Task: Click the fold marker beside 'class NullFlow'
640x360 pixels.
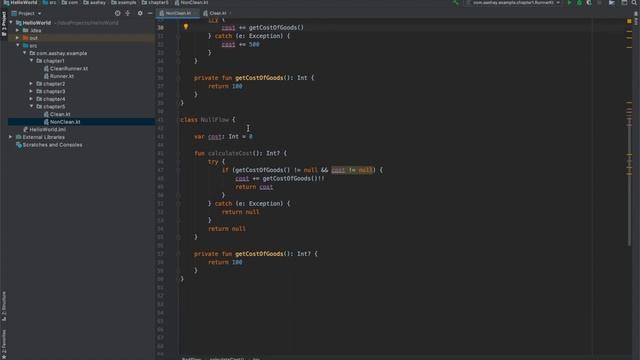Action: click(x=178, y=120)
